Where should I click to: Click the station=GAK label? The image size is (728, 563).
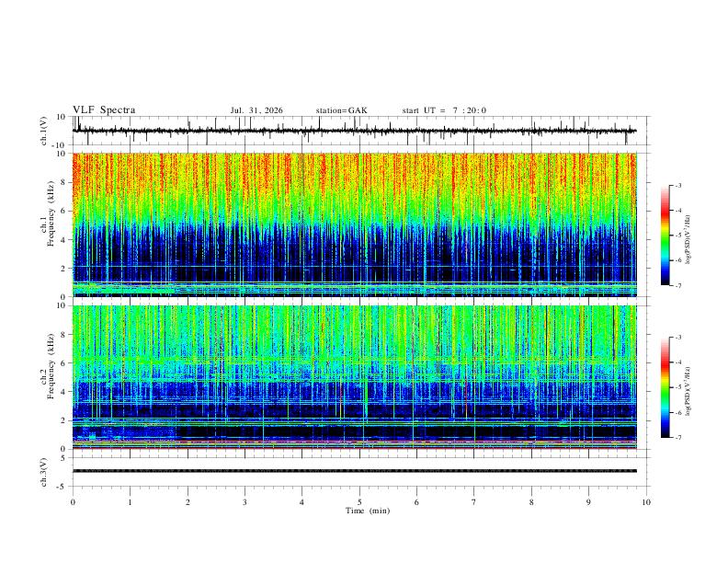click(341, 110)
